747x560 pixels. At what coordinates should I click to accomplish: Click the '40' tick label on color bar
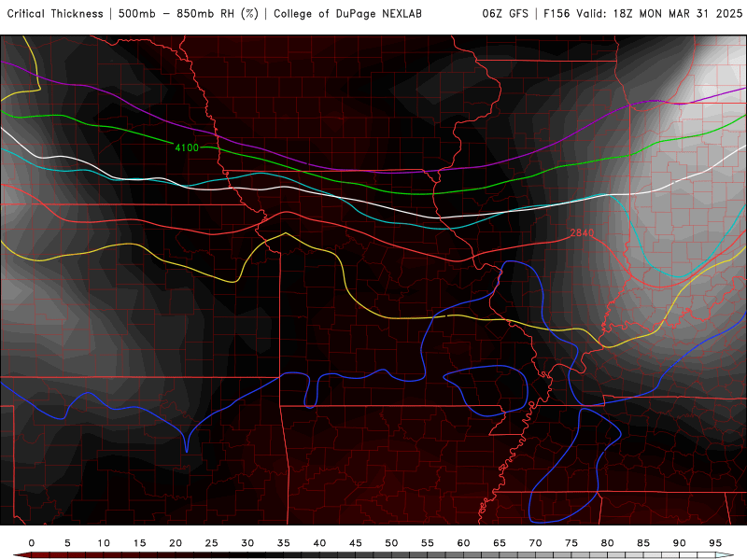point(319,543)
